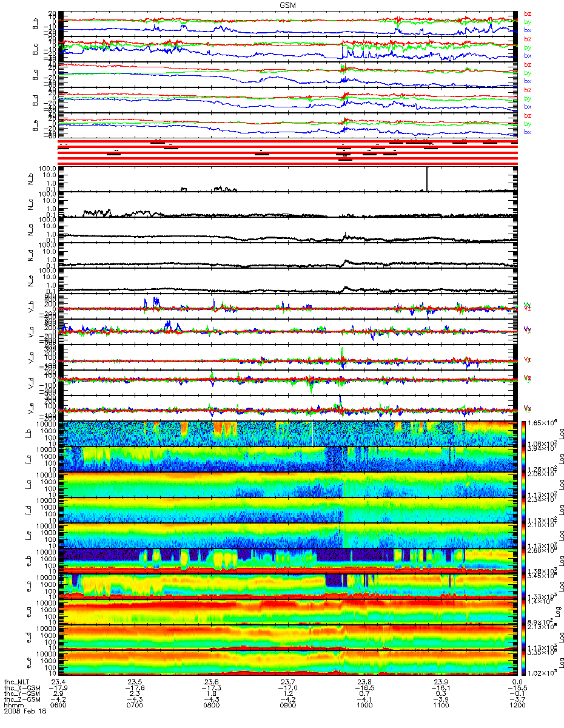Select the thc_X-GSM row label

(x=21, y=689)
